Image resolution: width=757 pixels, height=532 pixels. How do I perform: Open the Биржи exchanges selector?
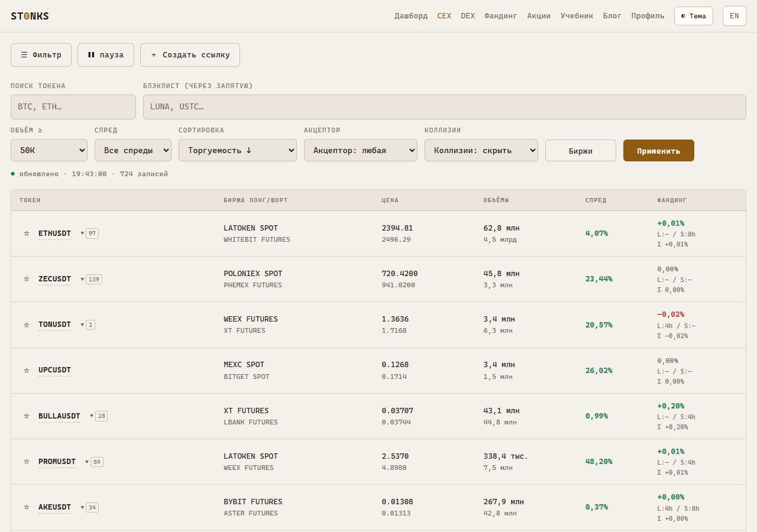click(581, 151)
